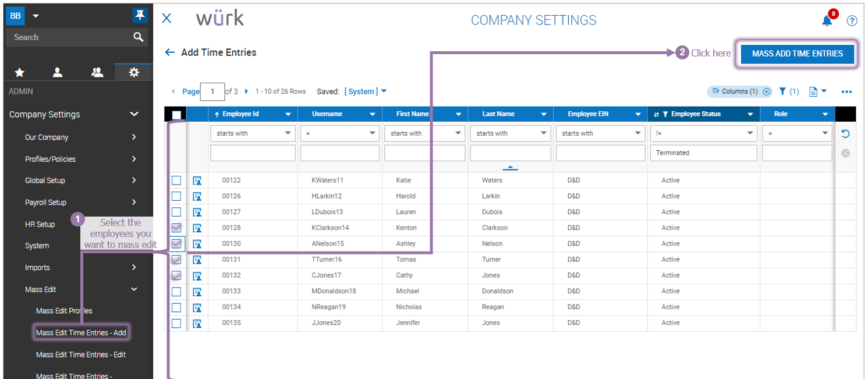Reset filters with the refresh icon
Viewport: 868px width, 379px height.
point(845,134)
